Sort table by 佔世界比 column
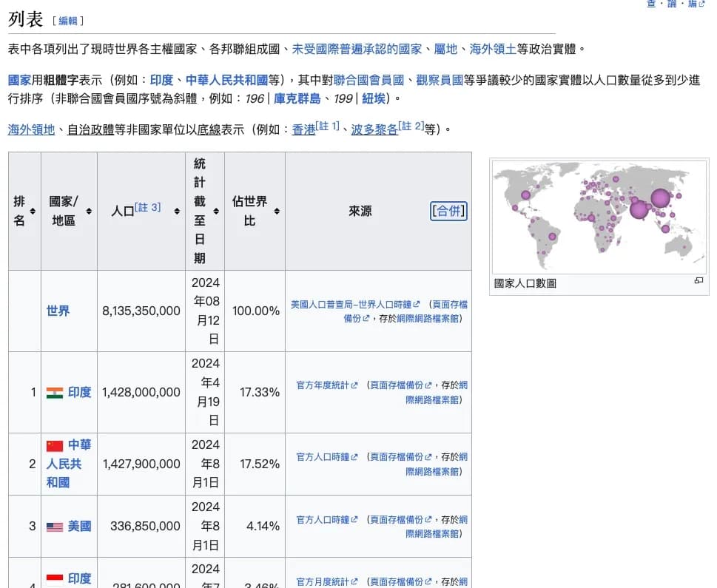Viewport: 717px width, 588px height. [x=277, y=211]
